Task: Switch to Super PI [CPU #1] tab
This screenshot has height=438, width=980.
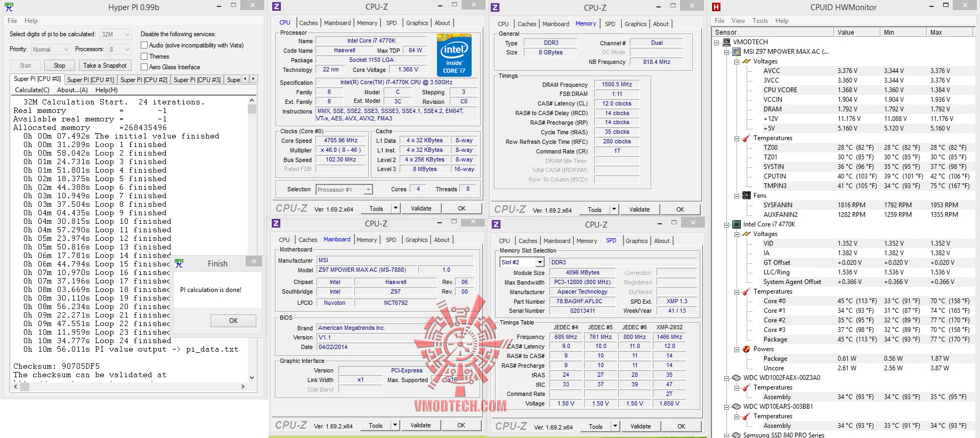Action: coord(90,79)
